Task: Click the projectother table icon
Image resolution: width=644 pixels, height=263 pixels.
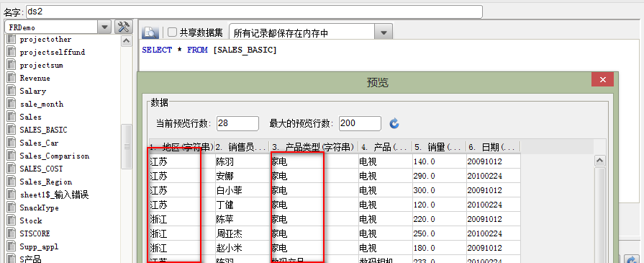Action: click(x=12, y=40)
